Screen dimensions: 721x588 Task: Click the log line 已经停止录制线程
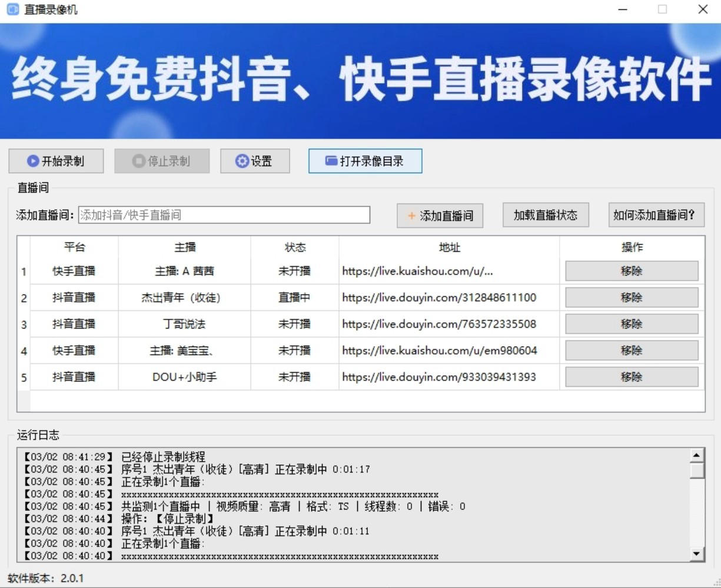[114, 457]
